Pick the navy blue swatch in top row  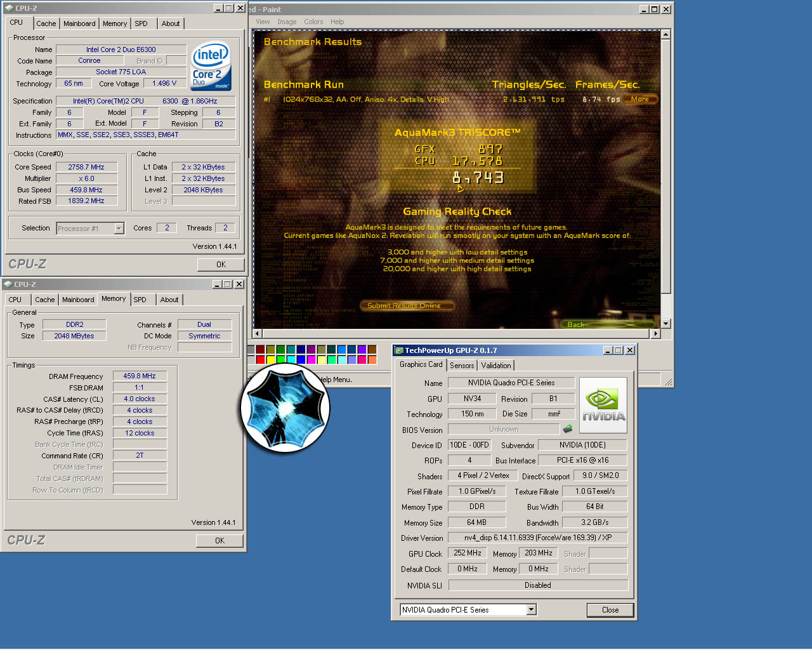[301, 350]
